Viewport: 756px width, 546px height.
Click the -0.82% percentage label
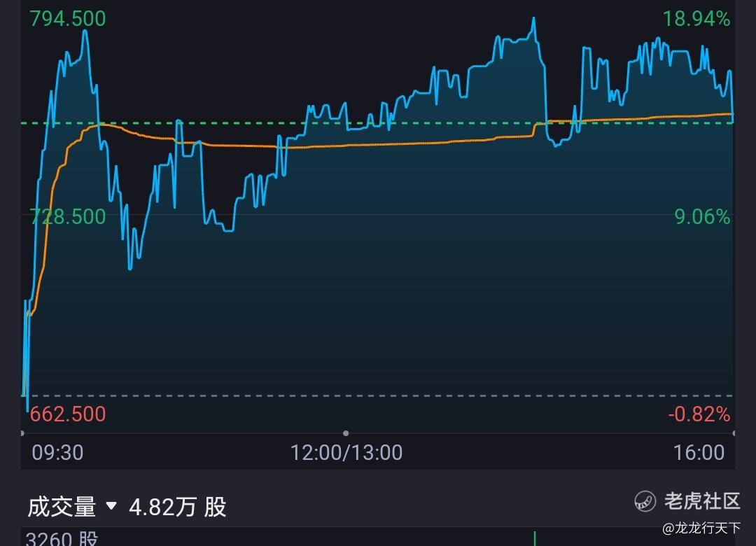(x=699, y=414)
